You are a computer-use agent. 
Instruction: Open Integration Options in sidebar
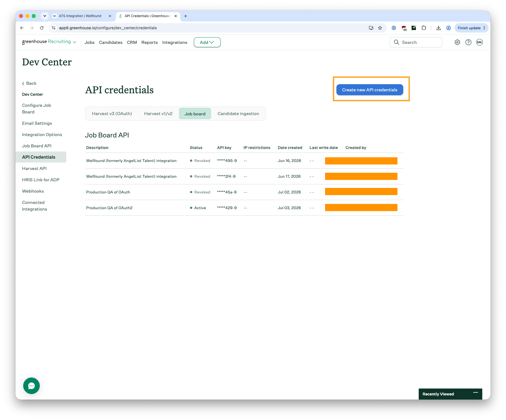click(x=42, y=135)
